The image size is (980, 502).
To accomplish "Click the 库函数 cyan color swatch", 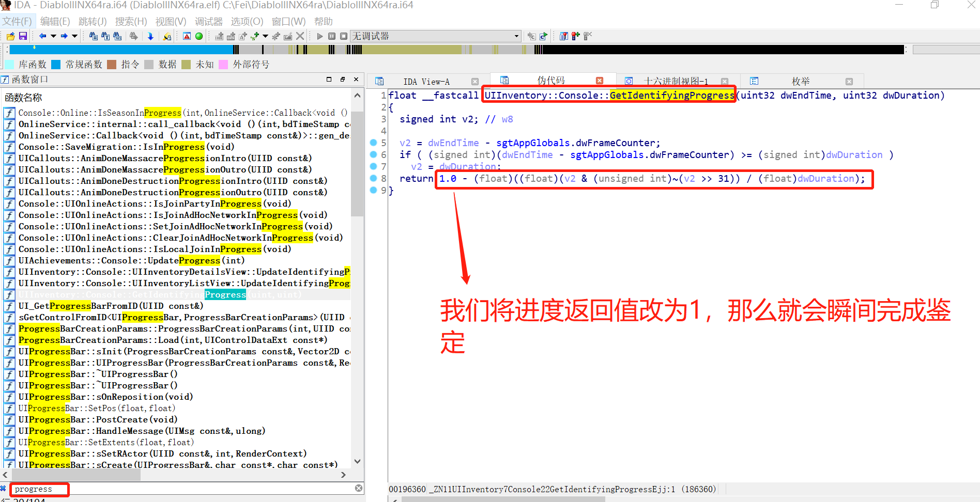I will pyautogui.click(x=9, y=65).
